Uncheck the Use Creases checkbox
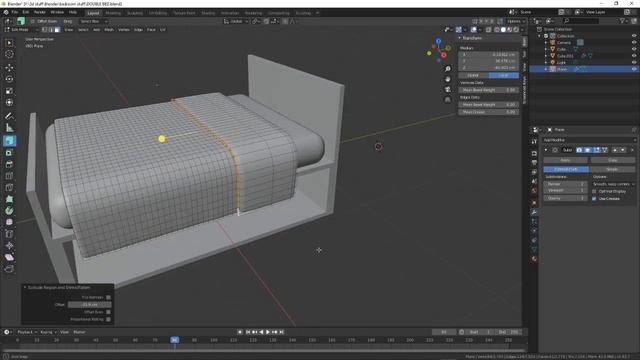 (594, 198)
